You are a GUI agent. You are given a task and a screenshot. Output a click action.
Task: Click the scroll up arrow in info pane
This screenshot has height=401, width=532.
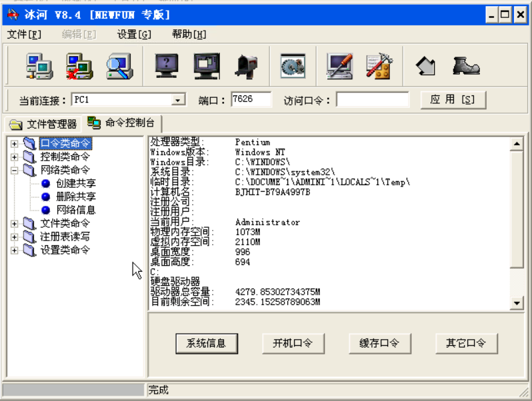click(517, 144)
